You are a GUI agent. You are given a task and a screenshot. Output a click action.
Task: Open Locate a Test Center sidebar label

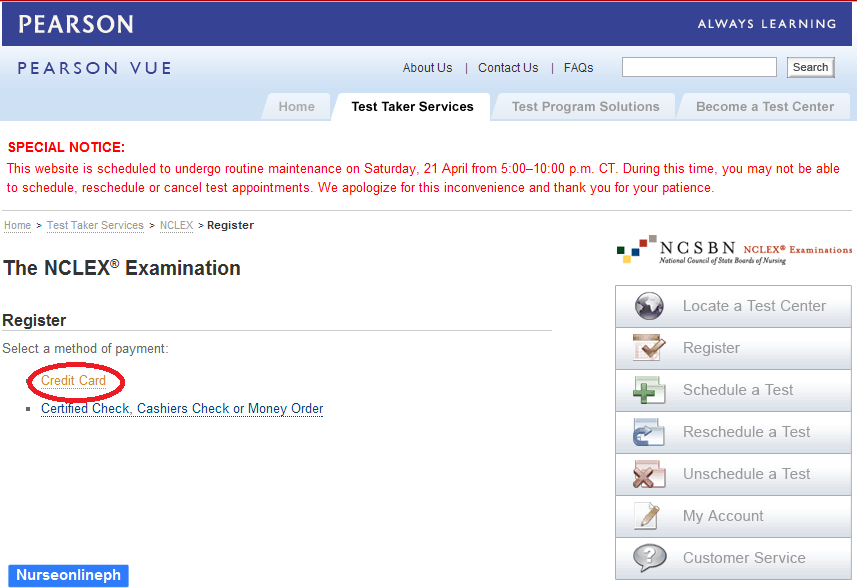coord(754,306)
